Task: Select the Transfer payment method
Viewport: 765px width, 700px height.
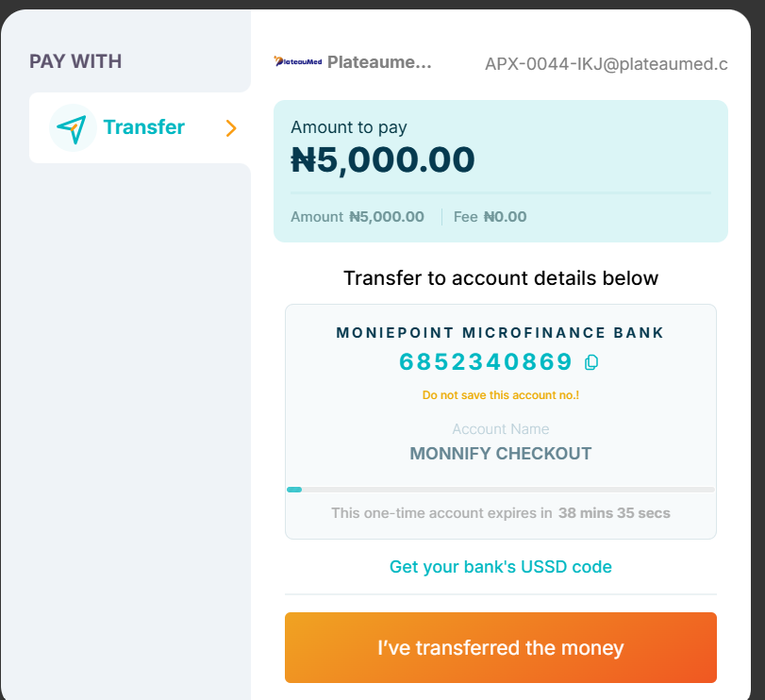Action: pos(140,127)
